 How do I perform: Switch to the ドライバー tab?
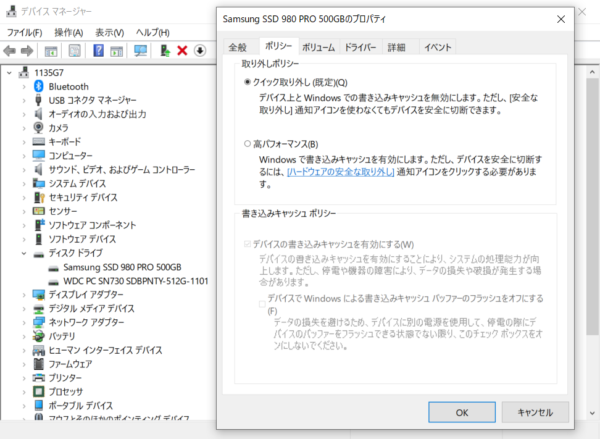tap(360, 47)
